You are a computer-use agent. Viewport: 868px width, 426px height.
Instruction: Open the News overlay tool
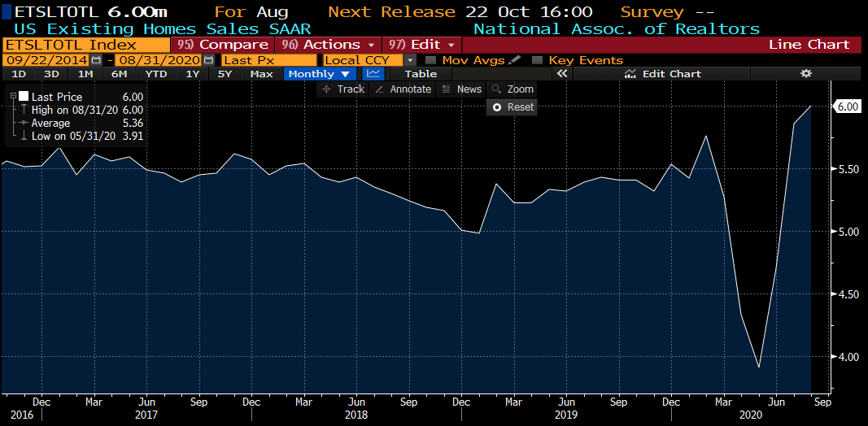[x=462, y=89]
